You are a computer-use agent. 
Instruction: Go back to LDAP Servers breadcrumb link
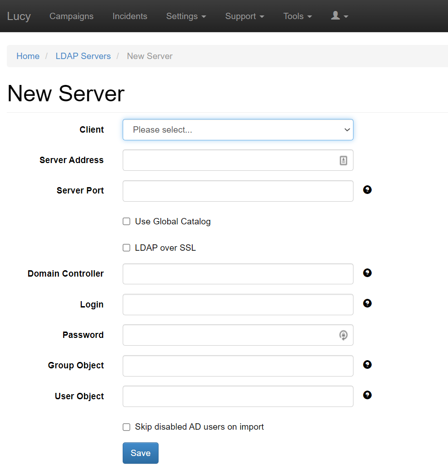coord(83,56)
